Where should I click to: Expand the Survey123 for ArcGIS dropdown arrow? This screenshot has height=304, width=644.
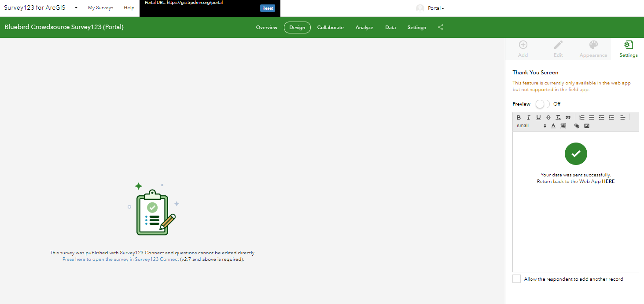coord(76,8)
